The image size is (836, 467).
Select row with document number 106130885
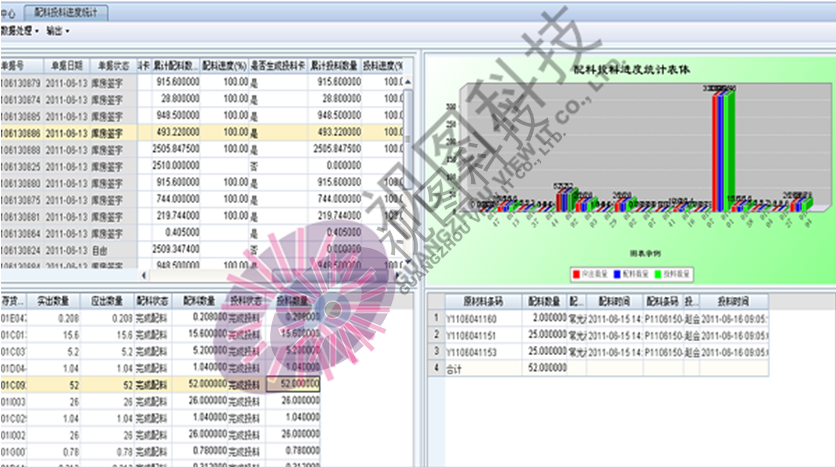pos(203,116)
